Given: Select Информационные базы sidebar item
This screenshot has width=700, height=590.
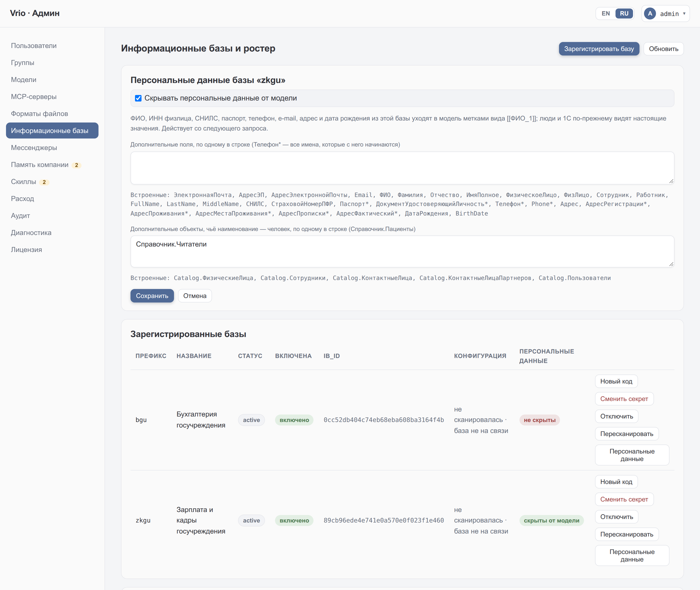Looking at the screenshot, I should (x=52, y=130).
